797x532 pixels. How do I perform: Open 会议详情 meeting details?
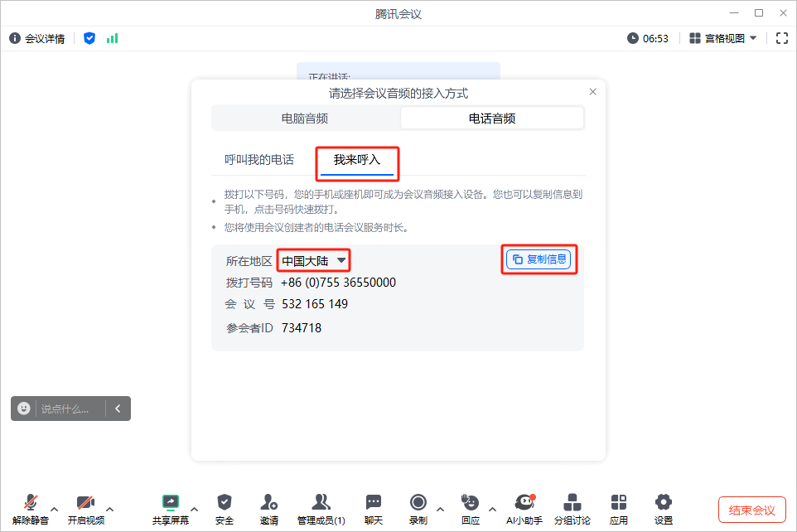pyautogui.click(x=37, y=39)
